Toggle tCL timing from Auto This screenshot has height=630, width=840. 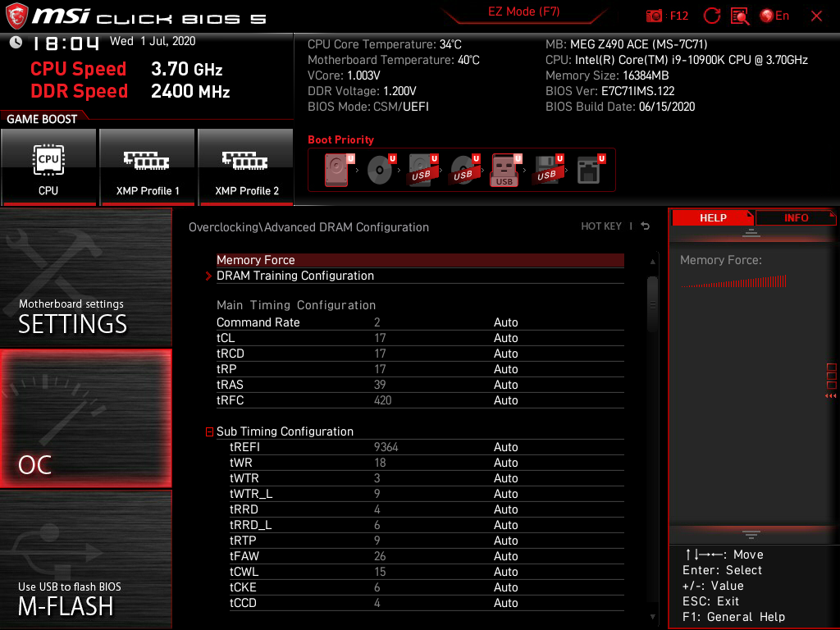pyautogui.click(x=506, y=337)
